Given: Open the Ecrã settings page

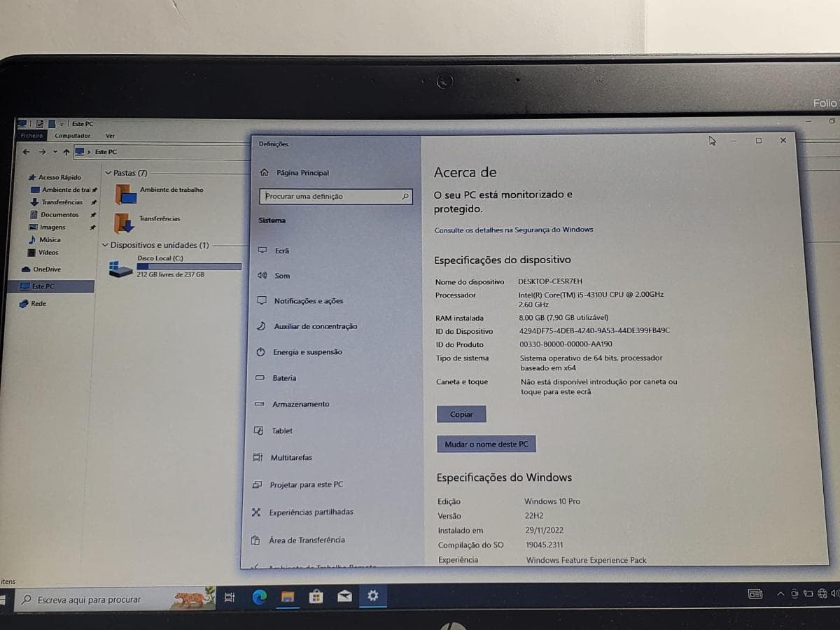Looking at the screenshot, I should point(274,250).
